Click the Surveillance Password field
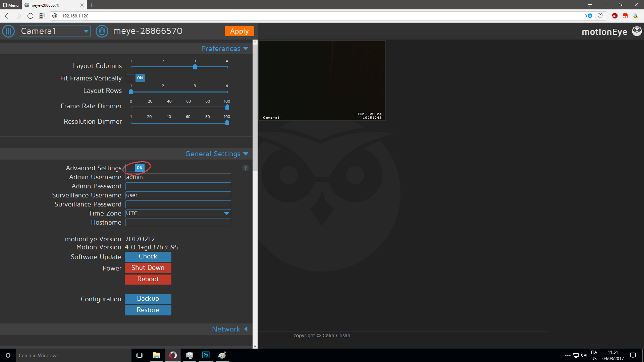644x362 pixels. pyautogui.click(x=178, y=204)
